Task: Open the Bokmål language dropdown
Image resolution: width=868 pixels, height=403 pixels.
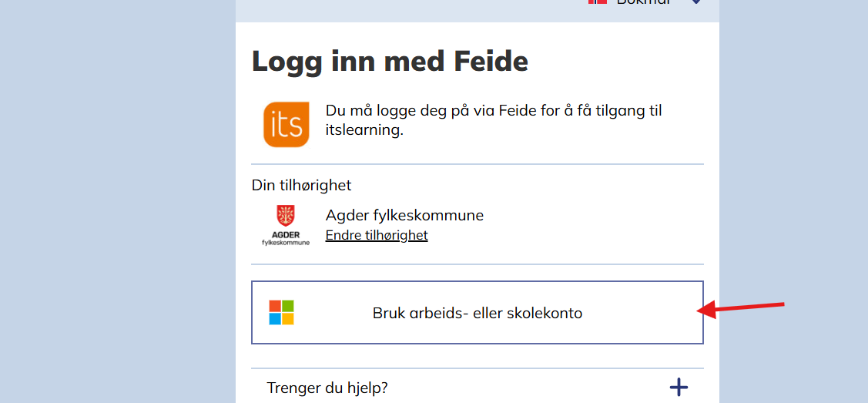Action: [x=643, y=3]
